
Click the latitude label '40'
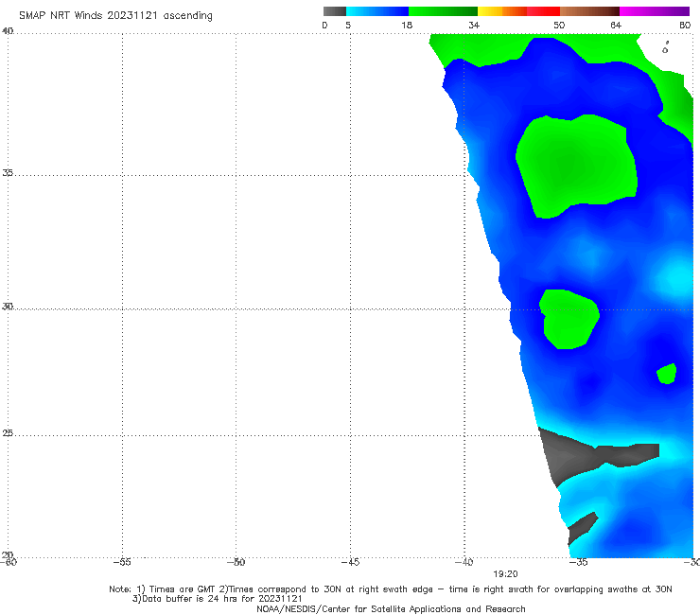[8, 31]
